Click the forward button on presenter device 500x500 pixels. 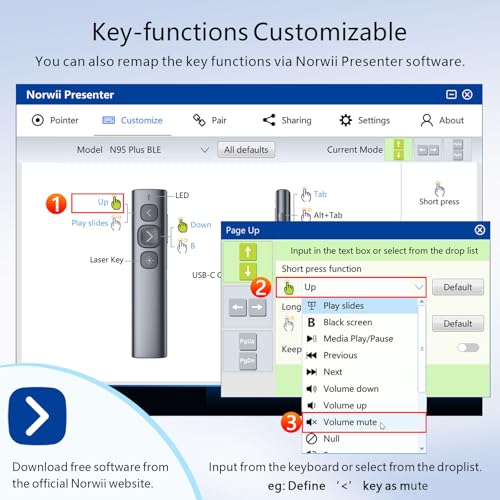149,236
